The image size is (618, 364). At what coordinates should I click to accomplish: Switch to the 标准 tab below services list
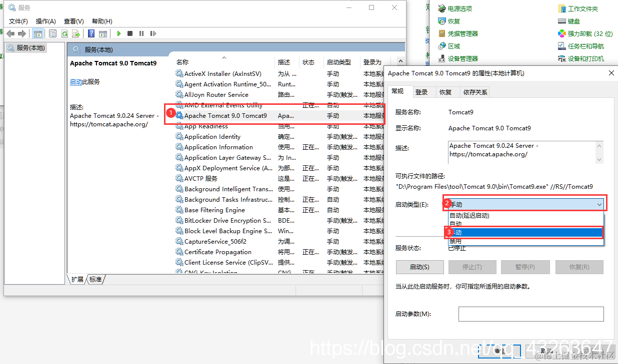[95, 279]
